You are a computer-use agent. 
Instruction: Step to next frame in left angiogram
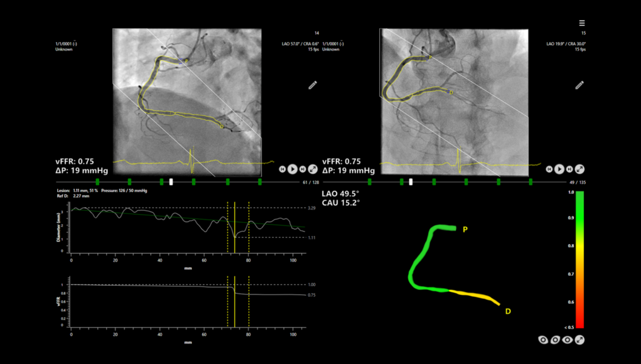[303, 169]
